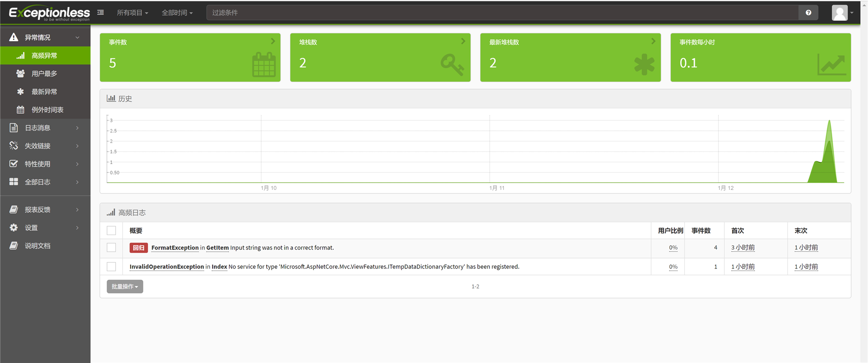This screenshot has width=868, height=363.
Task: Click the 报表反馈 book icon
Action: 14,209
